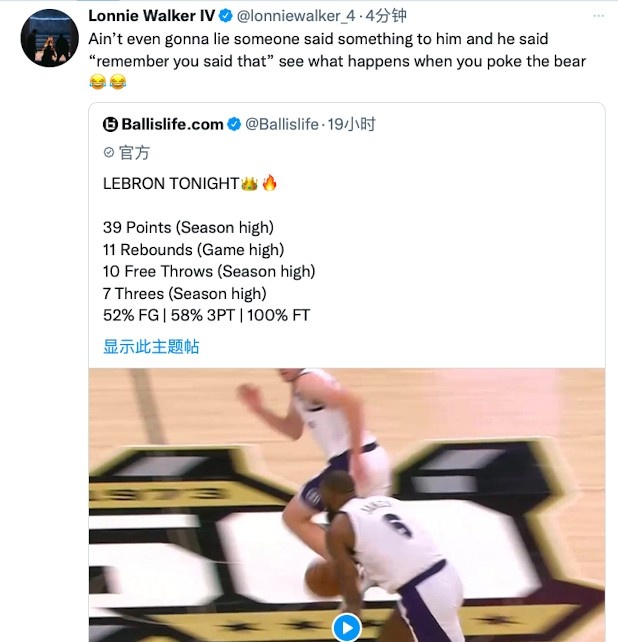Open the Ballislife.com account name
Image resolution: width=618 pixels, height=642 pixels.
coord(172,124)
